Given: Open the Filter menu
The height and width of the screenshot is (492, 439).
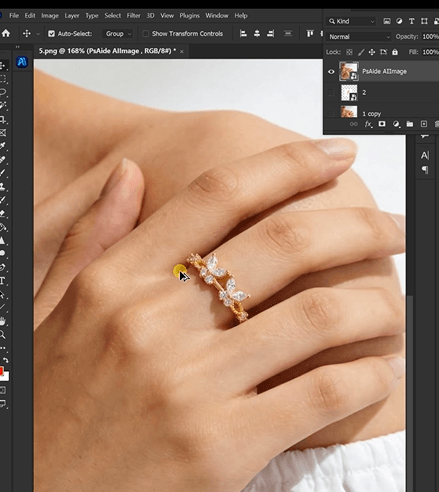Looking at the screenshot, I should tap(133, 16).
